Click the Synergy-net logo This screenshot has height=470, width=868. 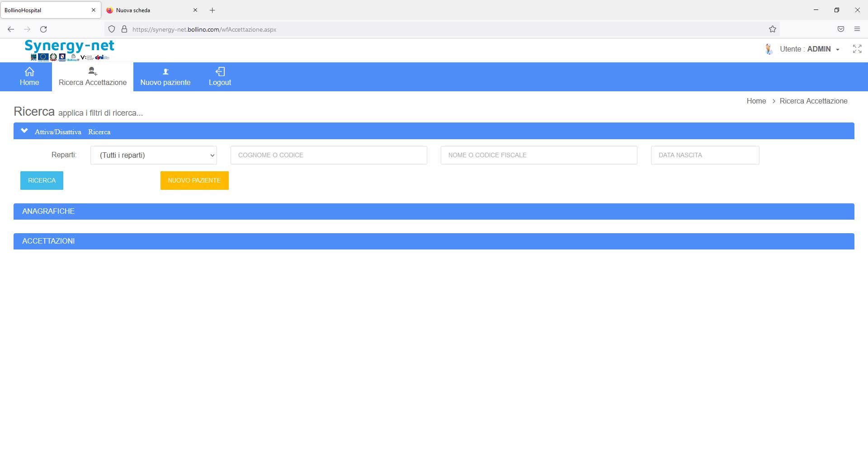click(x=70, y=50)
